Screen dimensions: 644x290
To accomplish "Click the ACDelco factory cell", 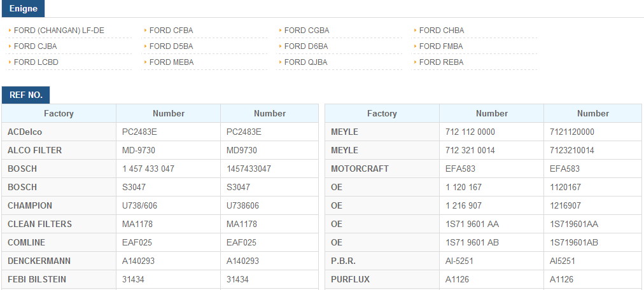I will (25, 132).
